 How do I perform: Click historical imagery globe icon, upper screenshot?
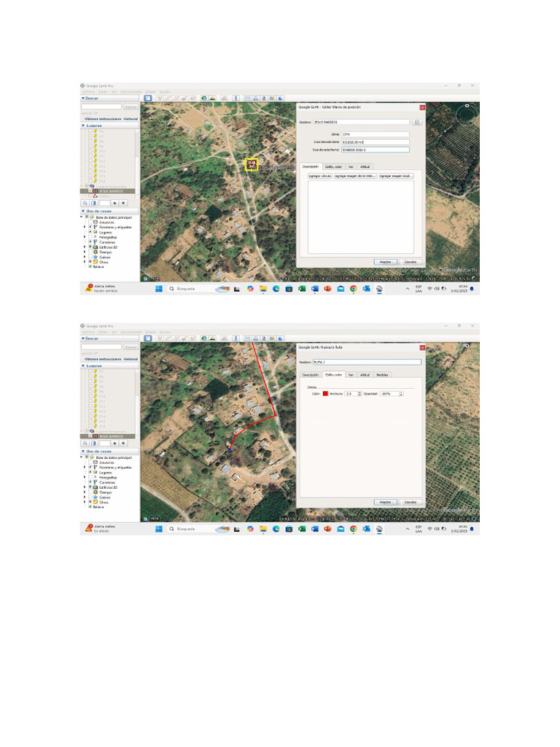204,98
